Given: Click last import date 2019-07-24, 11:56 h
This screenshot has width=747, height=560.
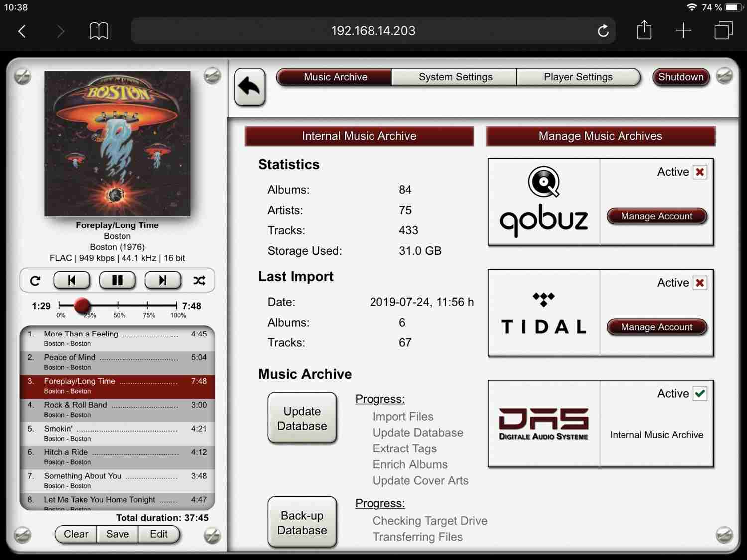Looking at the screenshot, I should pyautogui.click(x=422, y=302).
